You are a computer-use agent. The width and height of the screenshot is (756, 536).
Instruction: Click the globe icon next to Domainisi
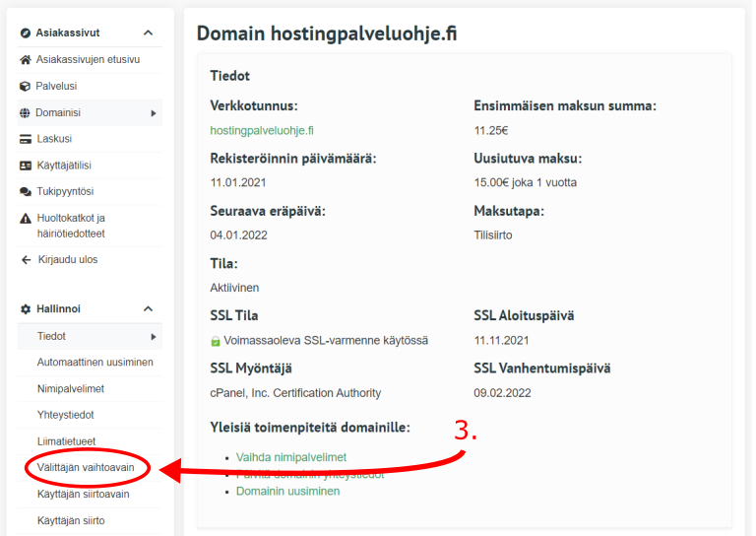pos(26,113)
